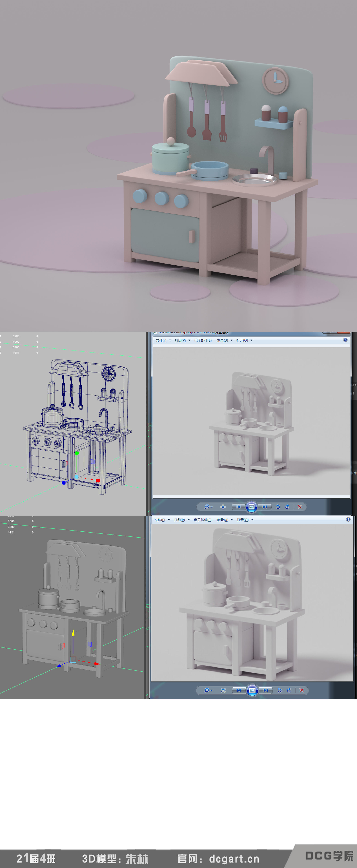Select green Y-axis handle in wireframe viewport
The height and width of the screenshot is (868, 357).
[x=76, y=453]
